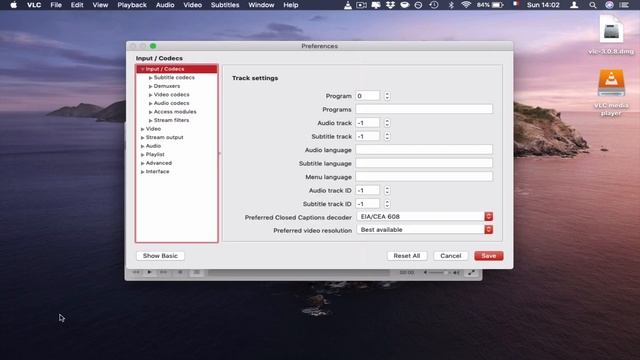The width and height of the screenshot is (640, 360).
Task: Toggle fullscreen in VLC player window
Action: pos(471,272)
